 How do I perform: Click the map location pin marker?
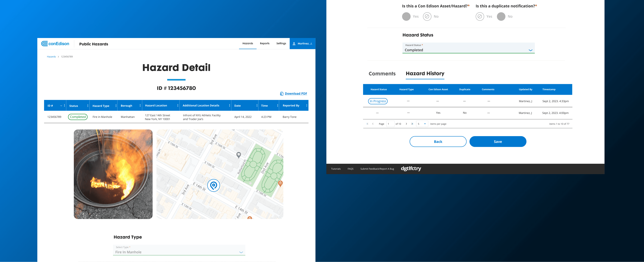(x=213, y=185)
